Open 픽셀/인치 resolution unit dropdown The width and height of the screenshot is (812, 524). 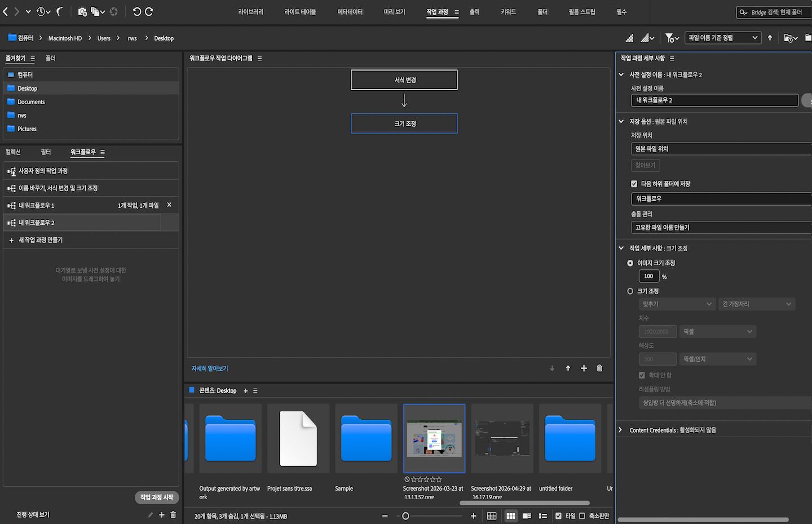click(717, 359)
